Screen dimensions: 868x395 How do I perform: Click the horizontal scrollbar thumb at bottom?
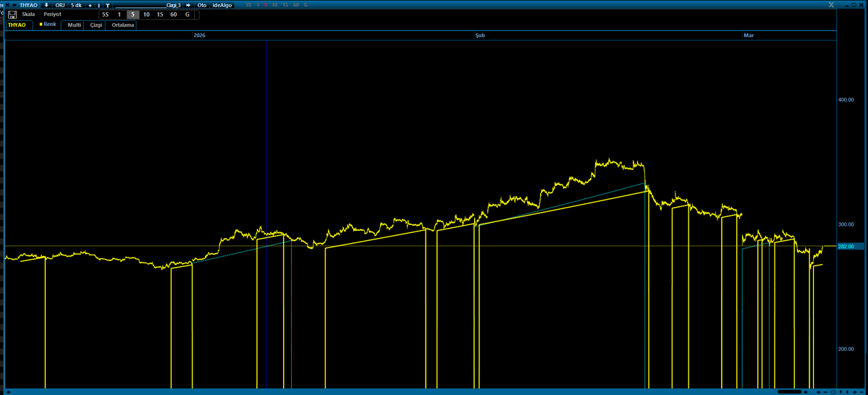point(789,391)
